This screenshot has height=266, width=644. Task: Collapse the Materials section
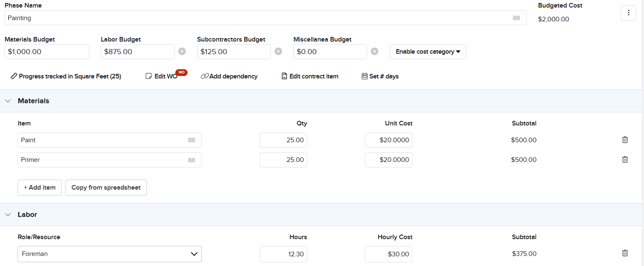[8, 101]
